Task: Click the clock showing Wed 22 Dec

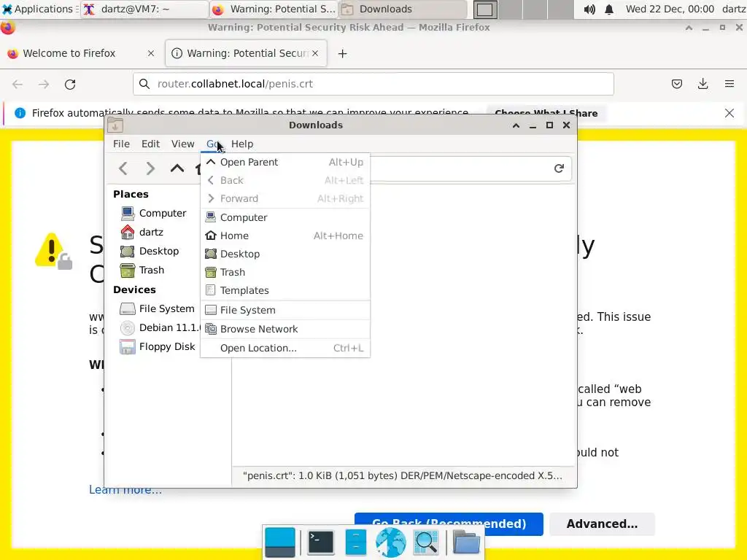Action: coord(670,9)
